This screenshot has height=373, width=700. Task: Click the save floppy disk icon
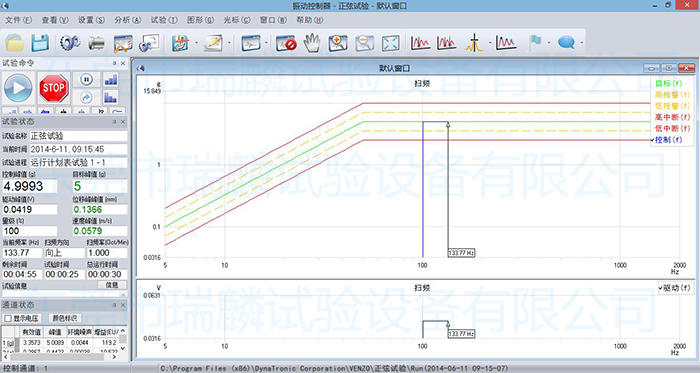pyautogui.click(x=39, y=43)
